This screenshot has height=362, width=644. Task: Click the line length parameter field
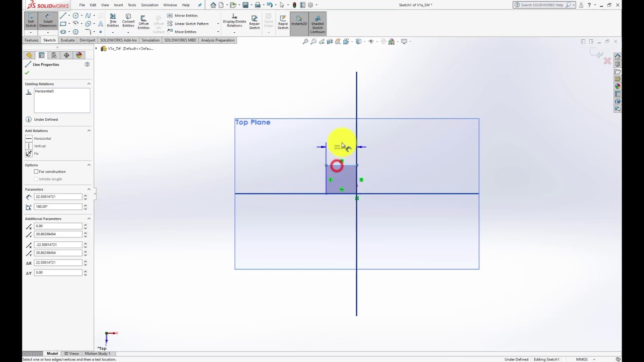tap(58, 197)
